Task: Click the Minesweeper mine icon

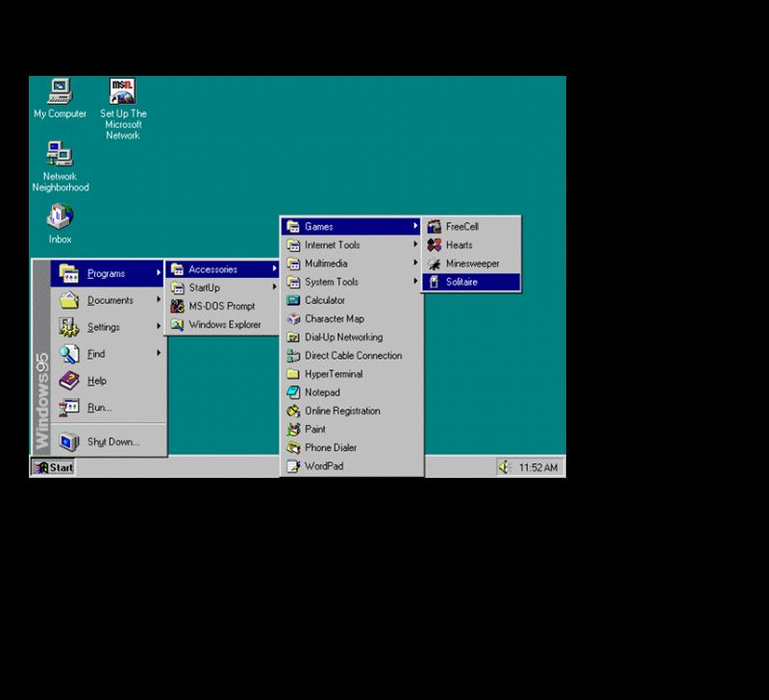Action: click(x=434, y=263)
